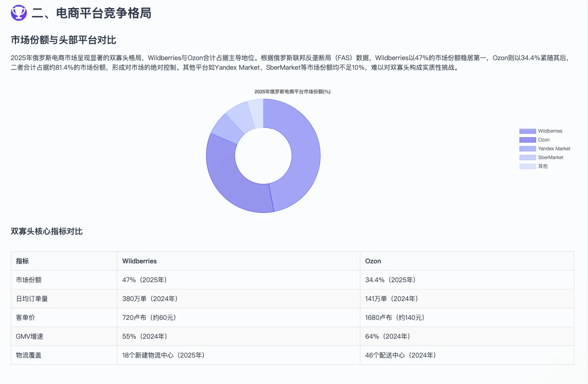Screen dimensions: 588x384
Task: Click the cell 18个新建物流中心（2025年）
Action: click(x=238, y=355)
